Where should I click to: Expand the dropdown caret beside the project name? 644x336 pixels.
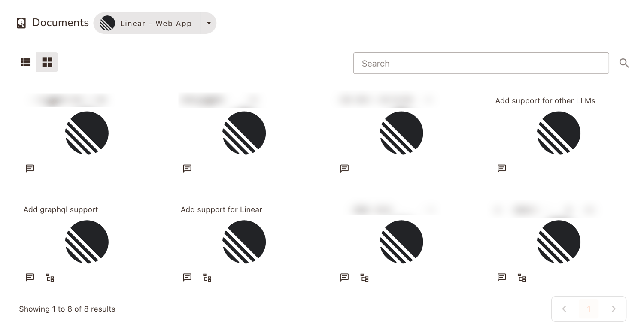point(209,23)
